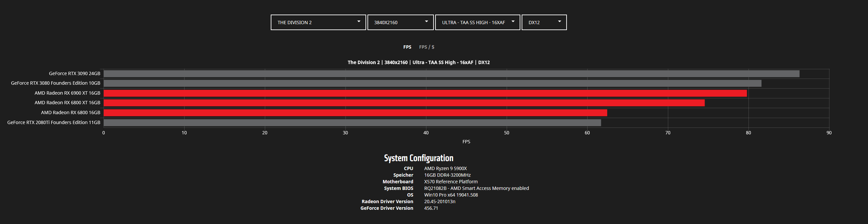
Task: Click the GeForce RTX 2080Ti Founders Edition bar
Action: tap(352, 122)
